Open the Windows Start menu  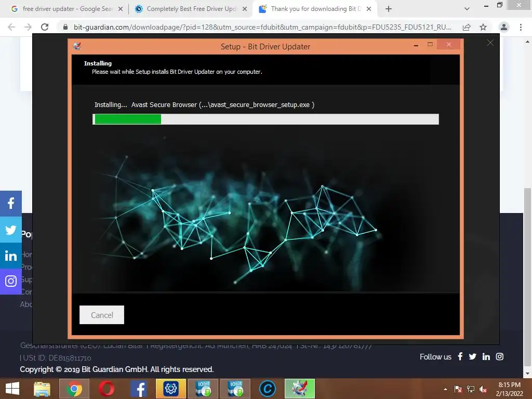pos(12,389)
